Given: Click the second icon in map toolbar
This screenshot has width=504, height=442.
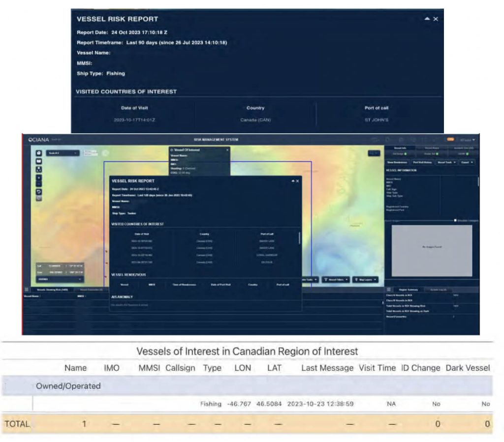Looking at the screenshot, I should click(x=39, y=161).
